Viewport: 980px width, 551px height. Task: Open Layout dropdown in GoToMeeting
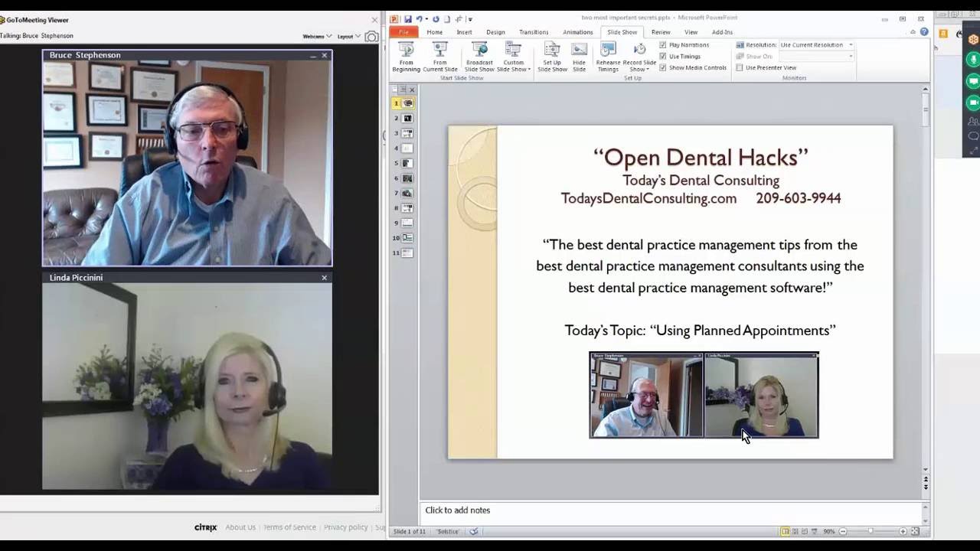(349, 36)
